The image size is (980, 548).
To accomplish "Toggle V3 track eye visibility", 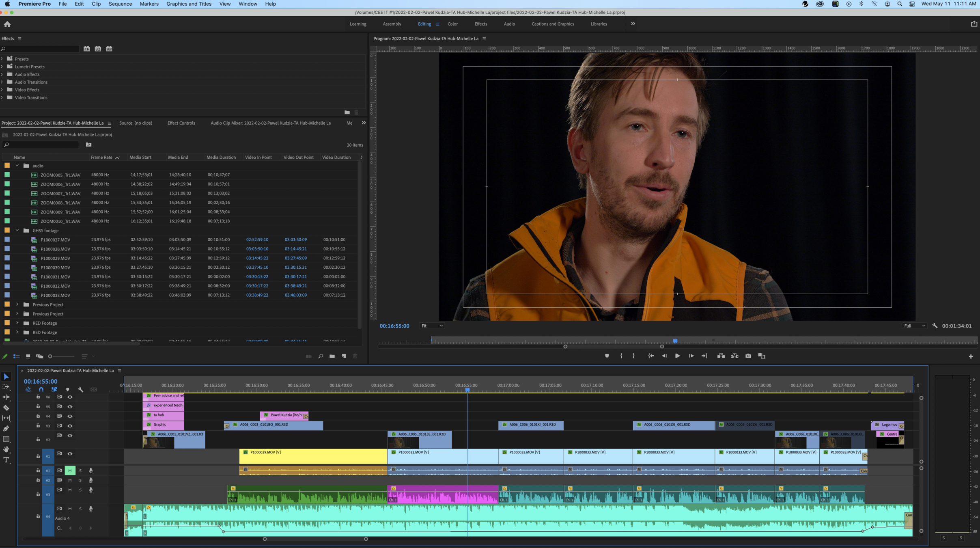I will [x=70, y=426].
